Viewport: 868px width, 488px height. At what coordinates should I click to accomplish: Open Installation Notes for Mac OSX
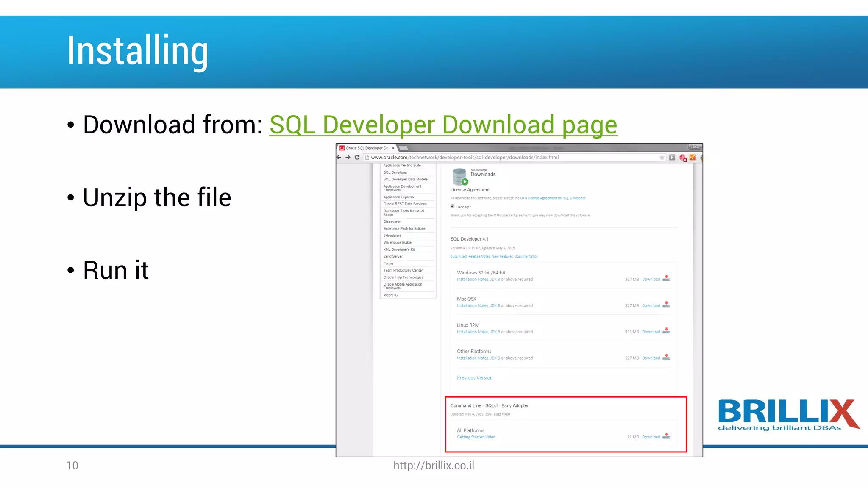pyautogui.click(x=473, y=305)
